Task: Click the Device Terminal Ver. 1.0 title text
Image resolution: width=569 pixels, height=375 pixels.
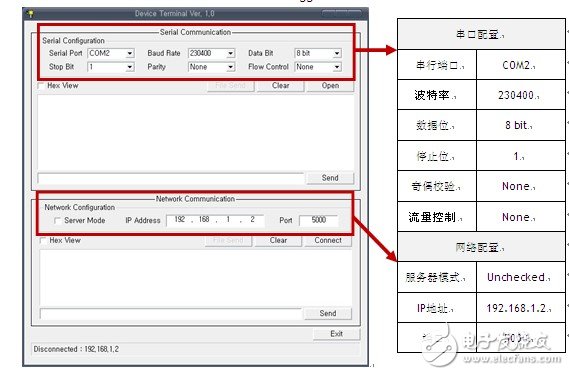Action: [175, 14]
